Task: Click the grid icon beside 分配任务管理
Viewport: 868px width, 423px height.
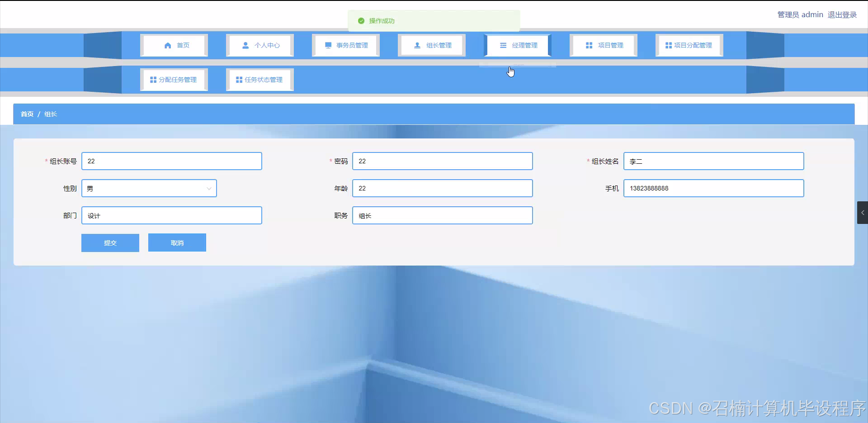Action: (x=153, y=80)
